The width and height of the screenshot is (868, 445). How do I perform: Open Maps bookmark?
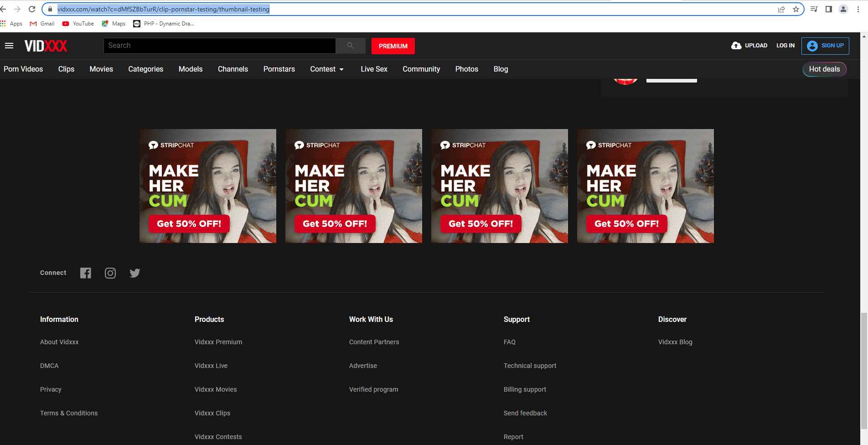(114, 24)
